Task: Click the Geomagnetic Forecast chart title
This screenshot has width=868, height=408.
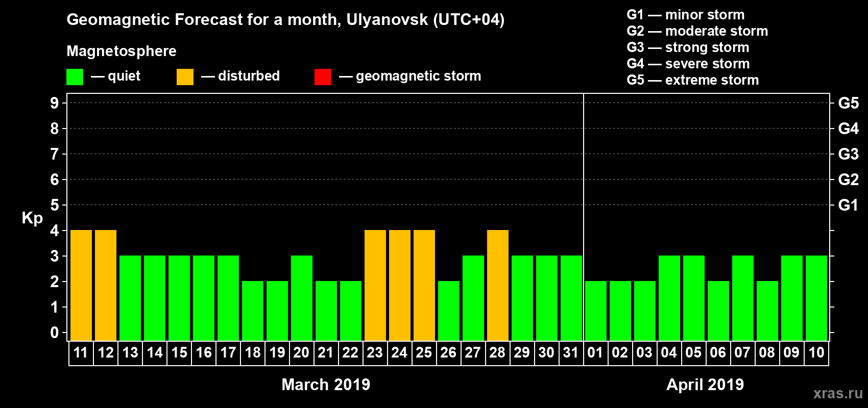Action: click(285, 20)
